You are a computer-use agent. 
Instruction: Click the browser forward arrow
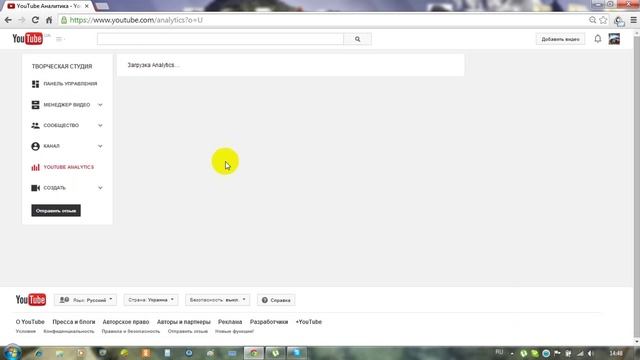coord(22,20)
